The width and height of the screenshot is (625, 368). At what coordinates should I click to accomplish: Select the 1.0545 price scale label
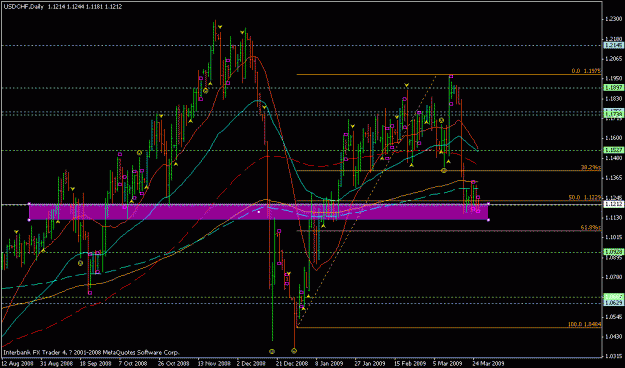614,317
